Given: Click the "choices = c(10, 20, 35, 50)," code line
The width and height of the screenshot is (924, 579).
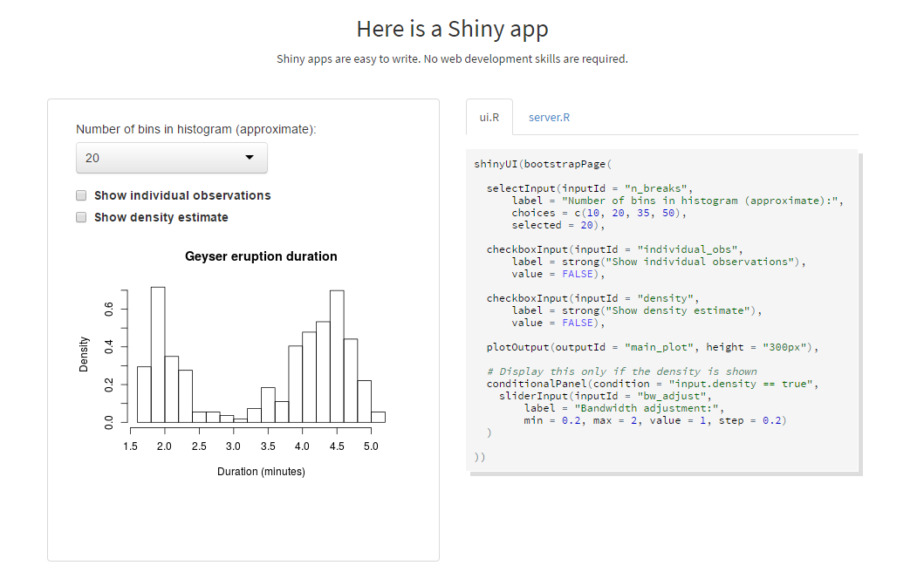Looking at the screenshot, I should pyautogui.click(x=599, y=213).
